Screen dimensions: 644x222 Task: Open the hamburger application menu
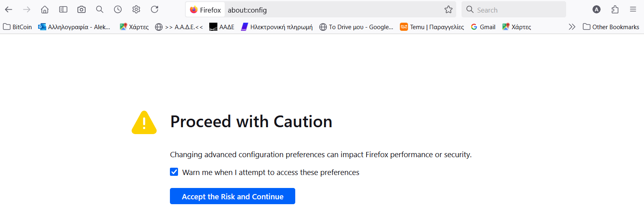click(633, 9)
